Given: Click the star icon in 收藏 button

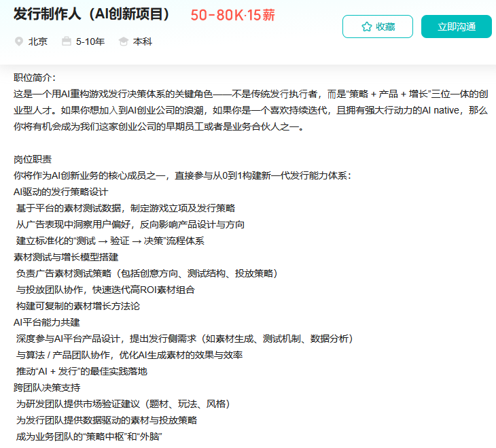Looking at the screenshot, I should click(366, 27).
